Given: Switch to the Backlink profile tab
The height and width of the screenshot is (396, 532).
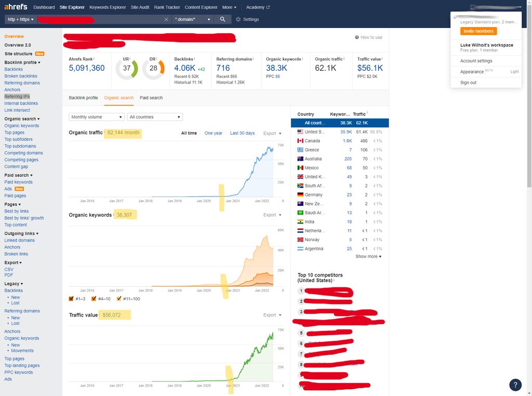Looking at the screenshot, I should point(84,98).
